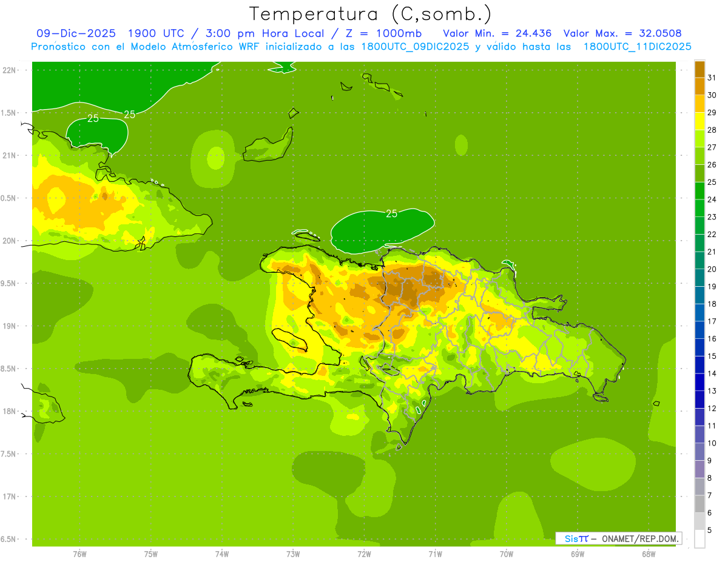Click the 21N latitude axis label
The image size is (728, 562).
(10, 155)
